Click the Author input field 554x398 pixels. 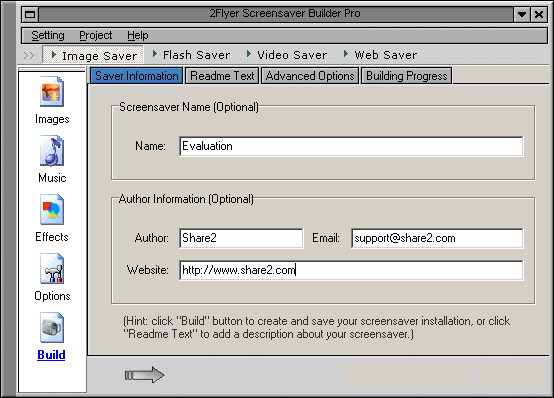(241, 238)
